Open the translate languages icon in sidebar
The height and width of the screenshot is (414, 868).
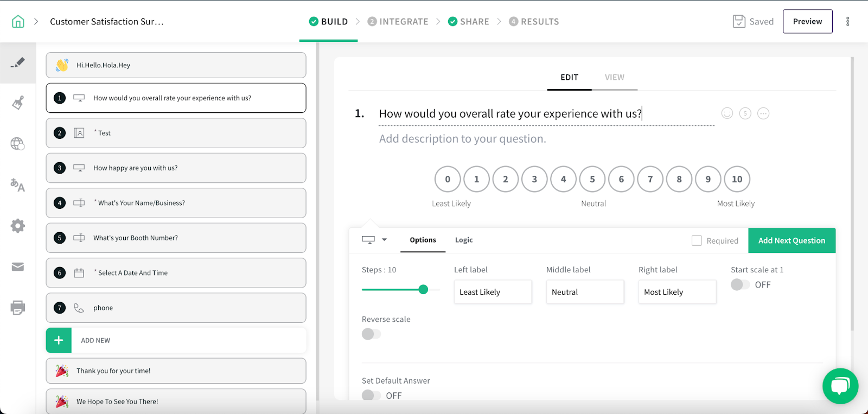click(18, 185)
